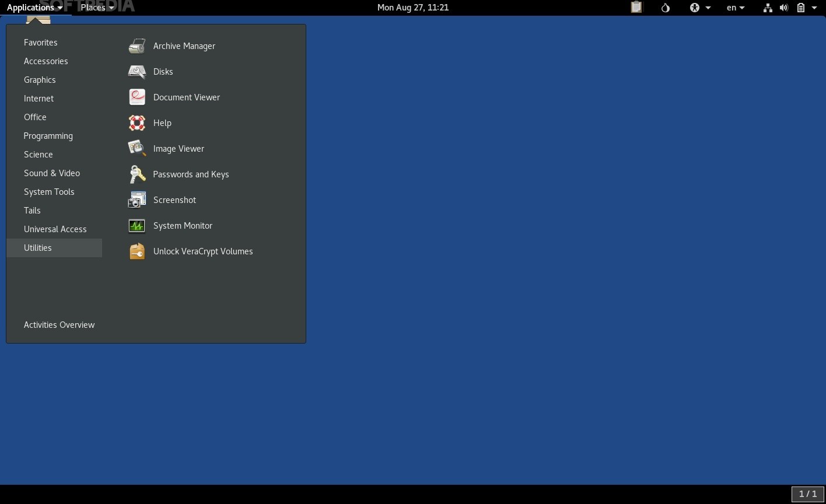Image resolution: width=826 pixels, height=504 pixels.
Task: Open Unlock VeraCrypt Volumes
Action: tap(203, 251)
